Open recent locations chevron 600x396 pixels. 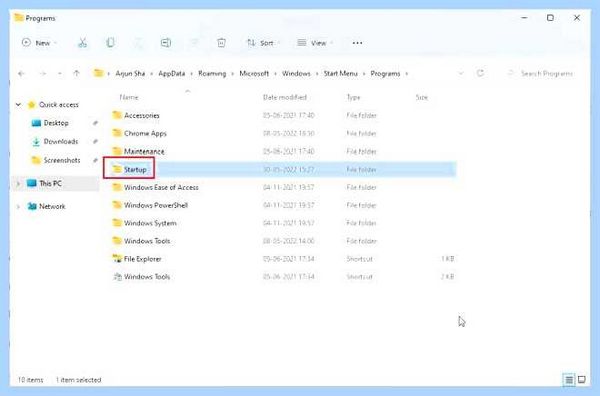[60, 73]
